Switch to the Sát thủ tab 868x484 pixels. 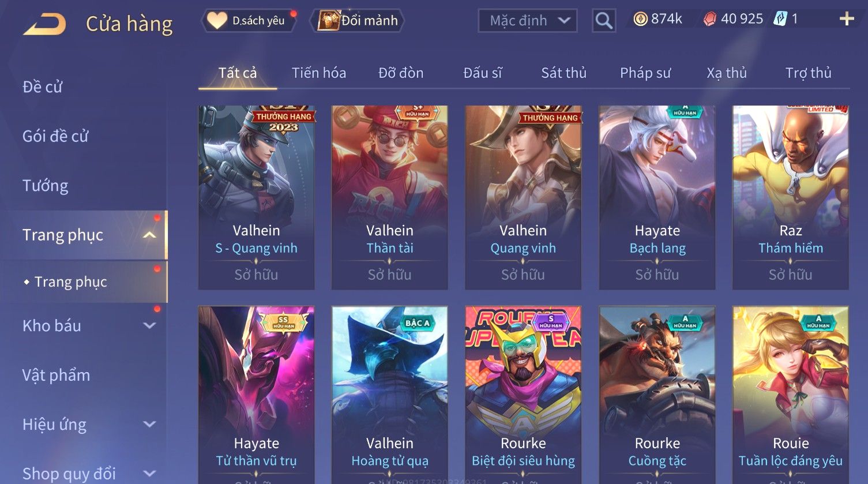click(563, 73)
